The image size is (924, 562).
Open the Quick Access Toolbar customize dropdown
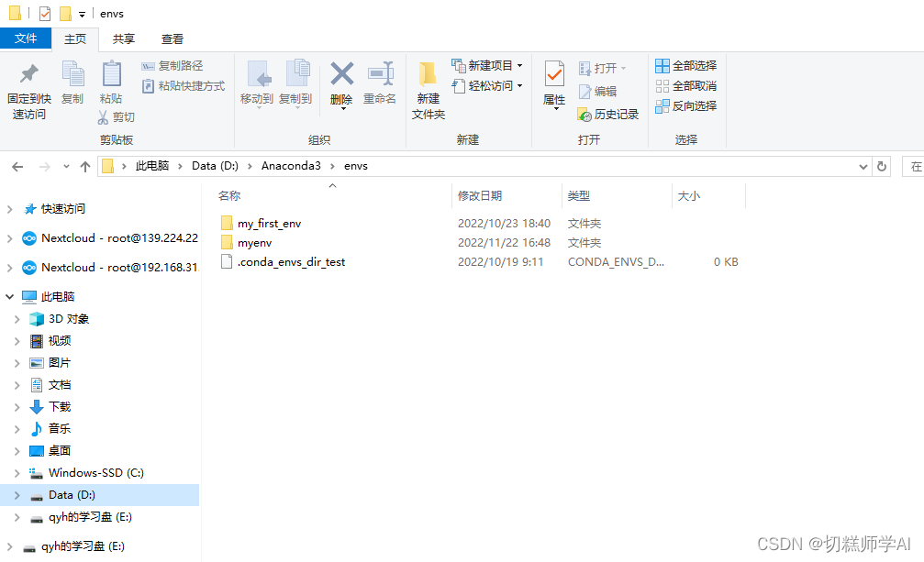(x=82, y=14)
